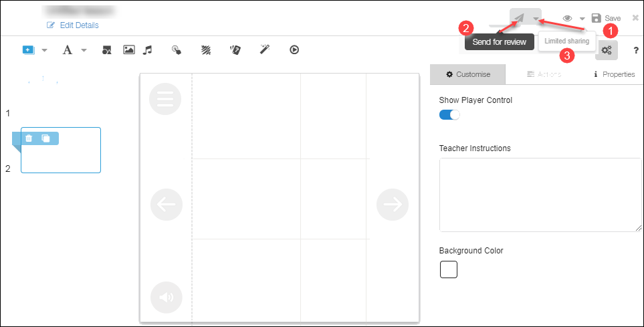This screenshot has height=327, width=644.
Task: Expand the text tool dropdown arrow
Action: [84, 50]
